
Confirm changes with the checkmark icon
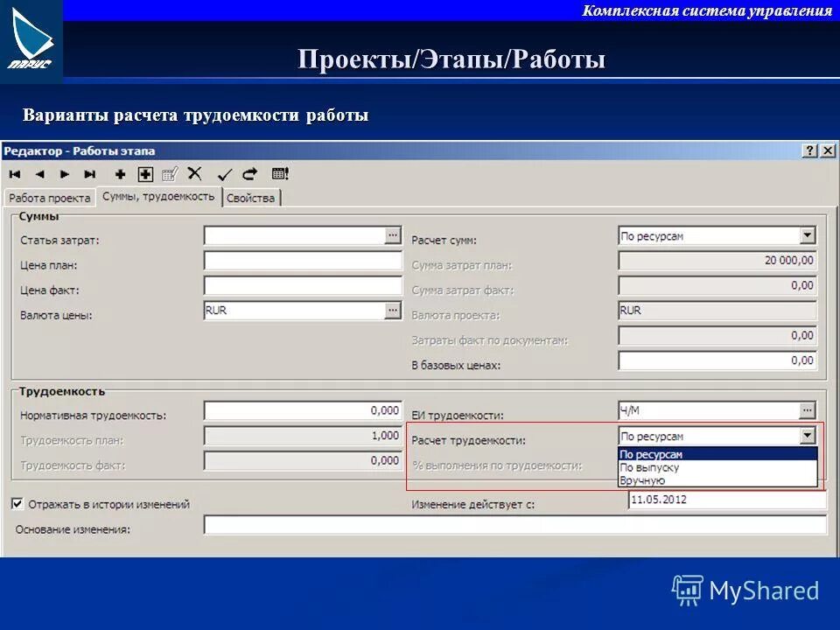tap(223, 172)
